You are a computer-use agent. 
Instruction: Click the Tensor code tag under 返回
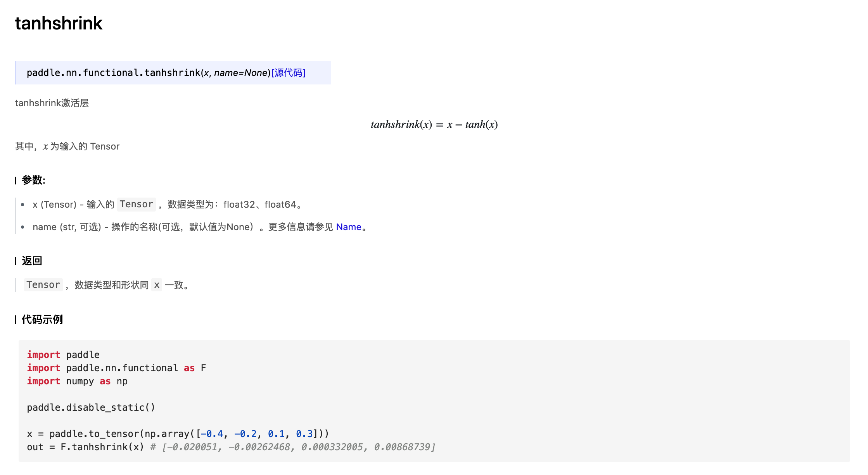(43, 285)
